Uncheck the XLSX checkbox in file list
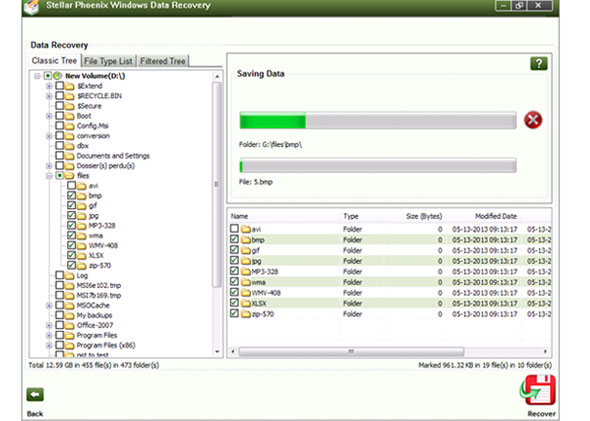Viewport: 590px width, 421px height. coord(234,302)
